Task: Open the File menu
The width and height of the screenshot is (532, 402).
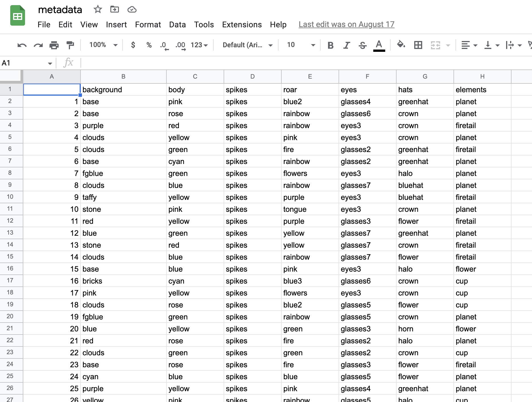Action: tap(44, 24)
